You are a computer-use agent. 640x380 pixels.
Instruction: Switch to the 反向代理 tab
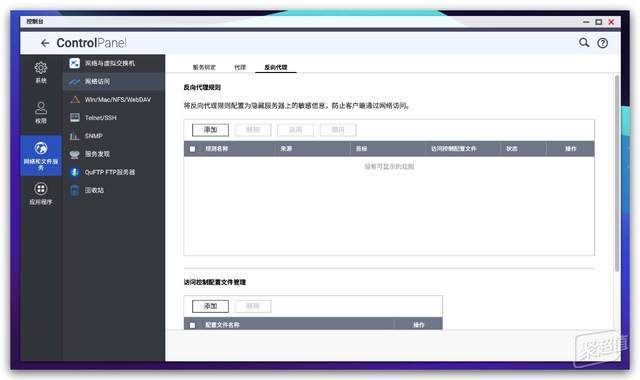[276, 67]
